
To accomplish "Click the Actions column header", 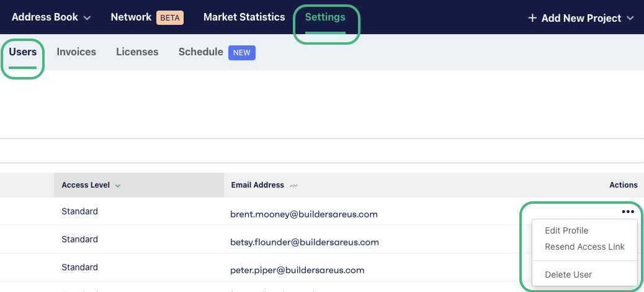I will pos(624,185).
